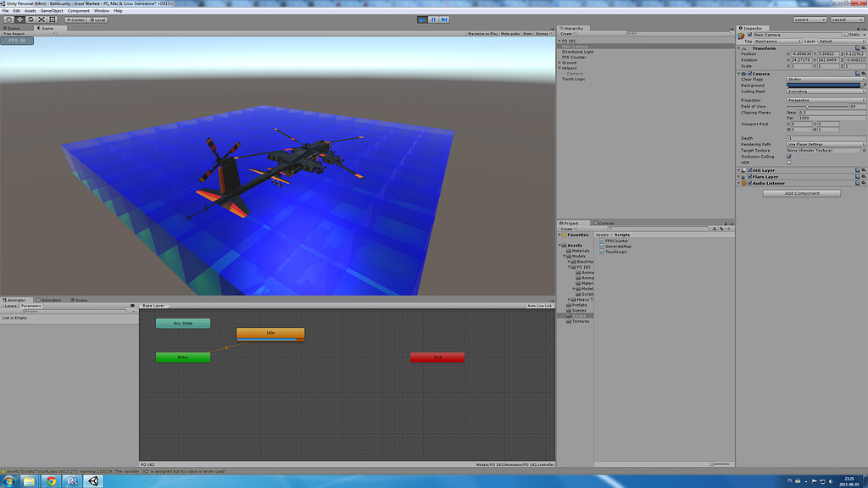This screenshot has height=488, width=868.
Task: Click the Pause button in the toolbar
Action: coord(434,19)
